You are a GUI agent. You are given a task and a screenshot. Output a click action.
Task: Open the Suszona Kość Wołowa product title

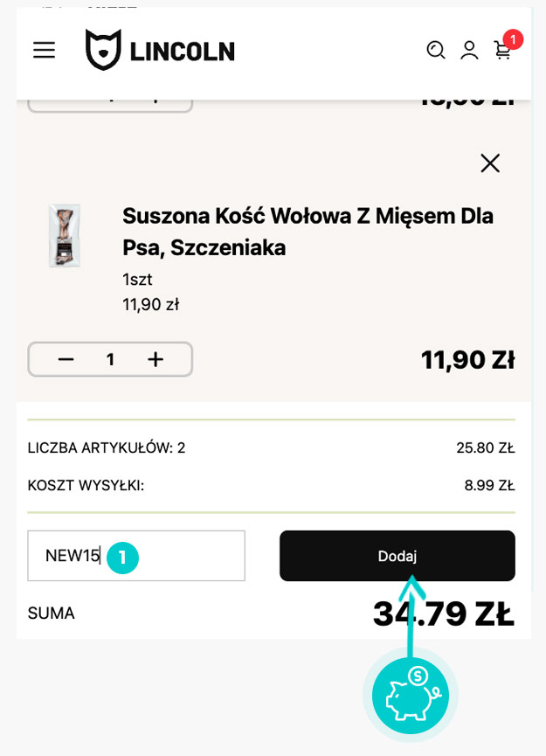[308, 232]
